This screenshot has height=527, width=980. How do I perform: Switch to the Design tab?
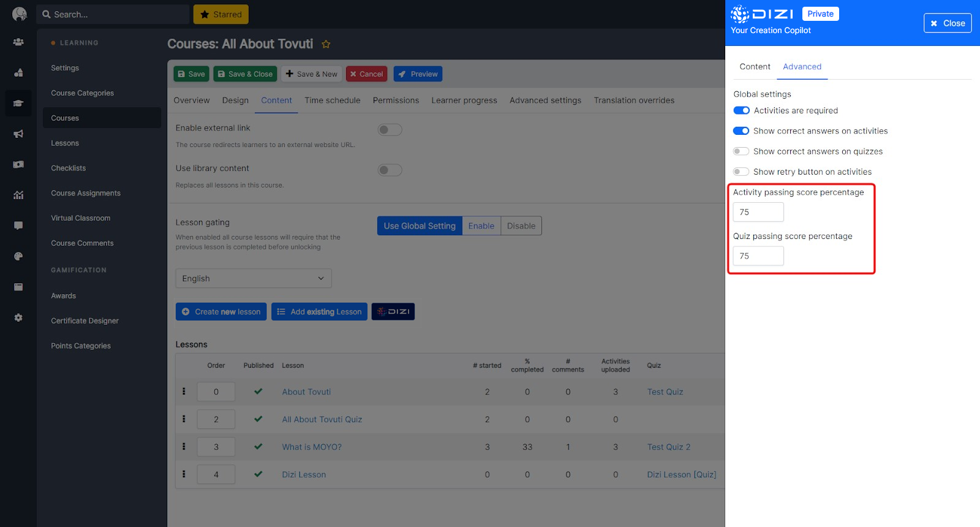235,100
